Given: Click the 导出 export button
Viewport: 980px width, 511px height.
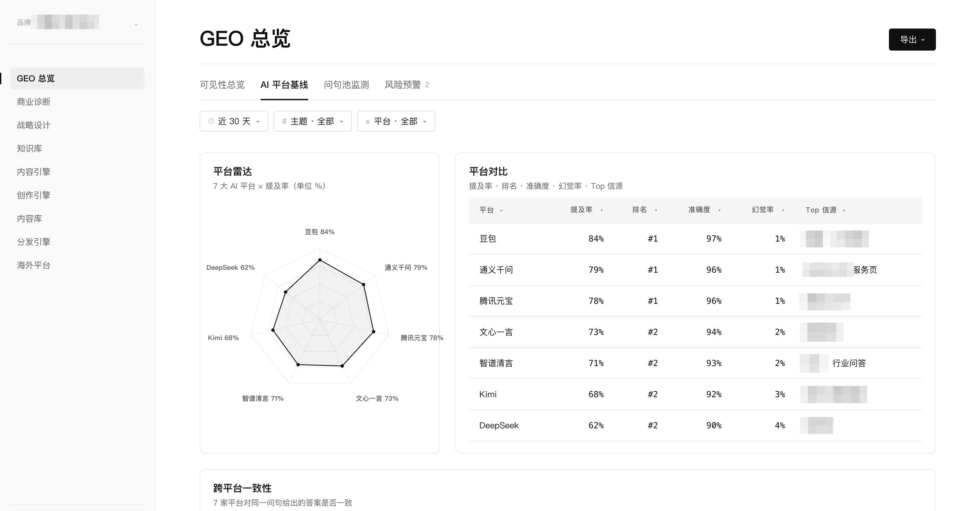Looking at the screenshot, I should click(x=912, y=40).
